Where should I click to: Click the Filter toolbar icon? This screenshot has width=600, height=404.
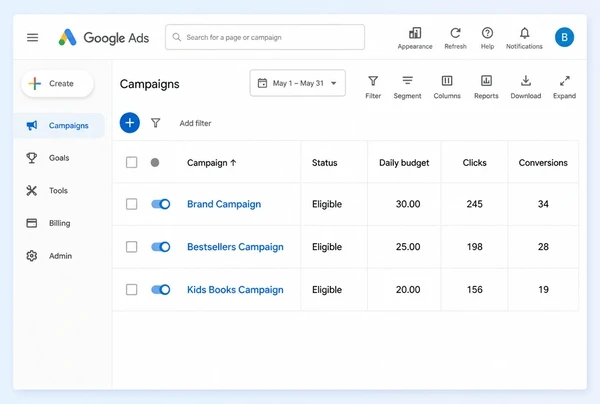point(373,87)
